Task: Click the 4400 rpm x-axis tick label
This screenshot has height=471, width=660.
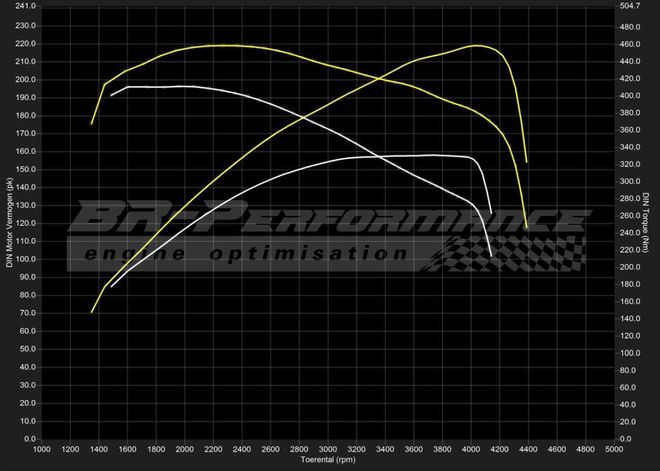Action: coord(529,450)
